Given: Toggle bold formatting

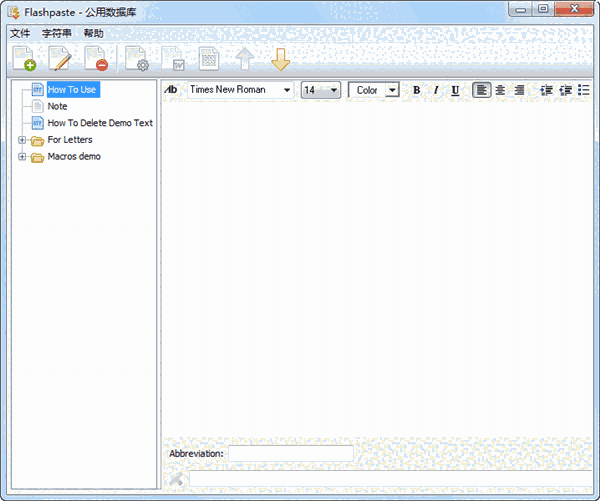Looking at the screenshot, I should 417,90.
